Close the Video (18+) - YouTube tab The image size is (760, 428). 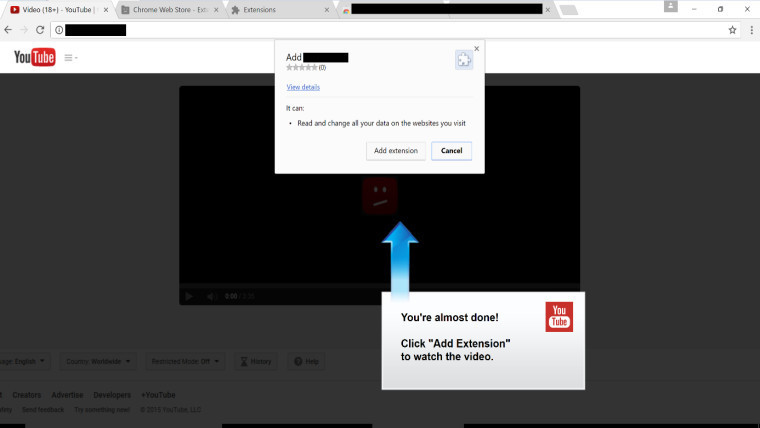(106, 10)
